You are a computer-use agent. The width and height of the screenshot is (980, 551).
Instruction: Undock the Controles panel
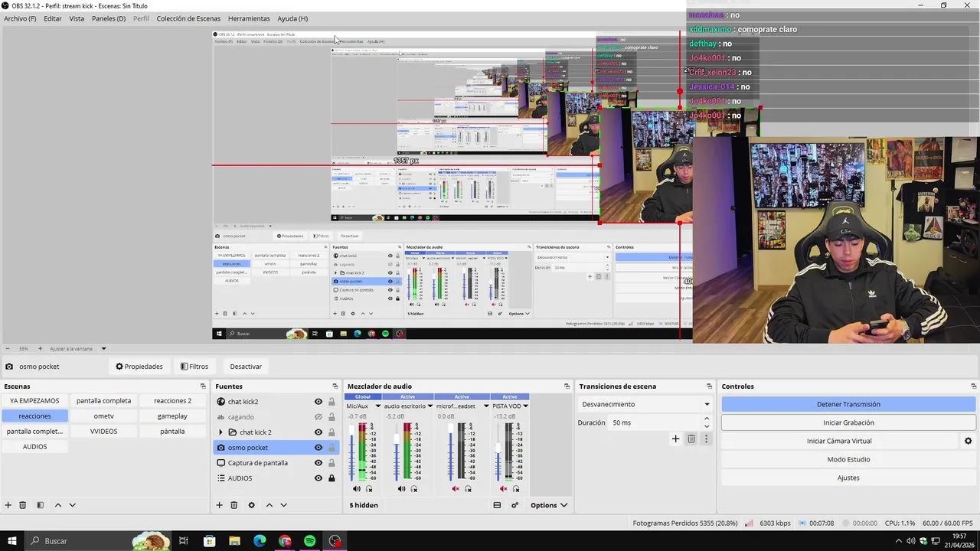click(x=973, y=386)
